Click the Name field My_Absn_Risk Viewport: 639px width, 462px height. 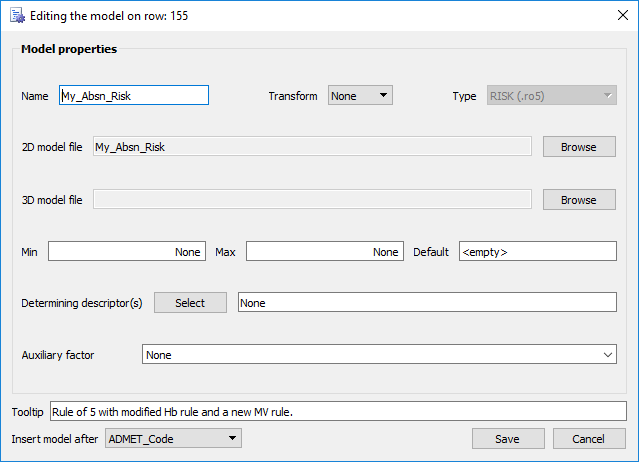[x=134, y=95]
